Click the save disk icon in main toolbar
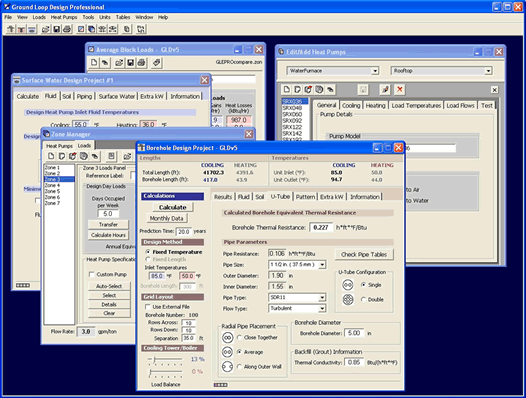 [56, 29]
